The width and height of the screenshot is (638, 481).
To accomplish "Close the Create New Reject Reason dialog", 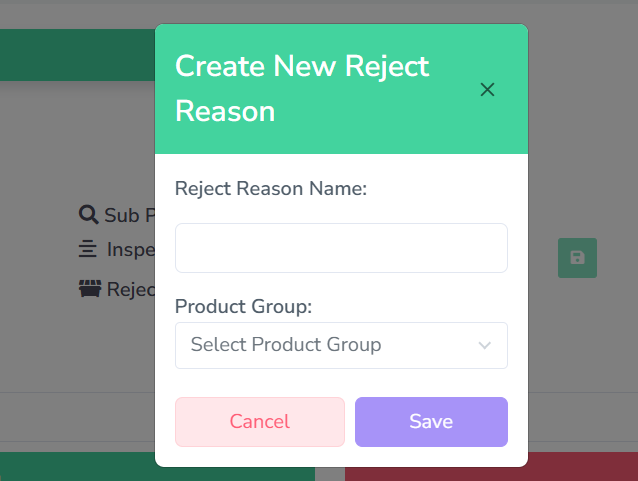I will (487, 90).
